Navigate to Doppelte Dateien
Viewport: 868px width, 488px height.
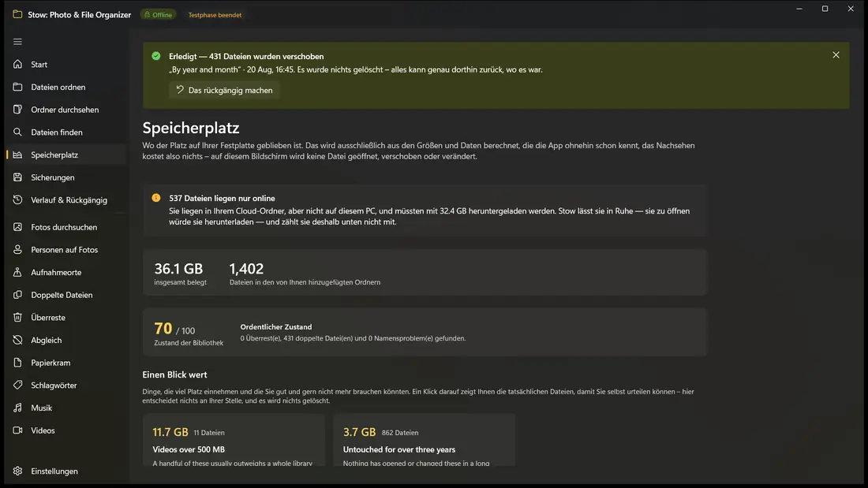pyautogui.click(x=66, y=295)
